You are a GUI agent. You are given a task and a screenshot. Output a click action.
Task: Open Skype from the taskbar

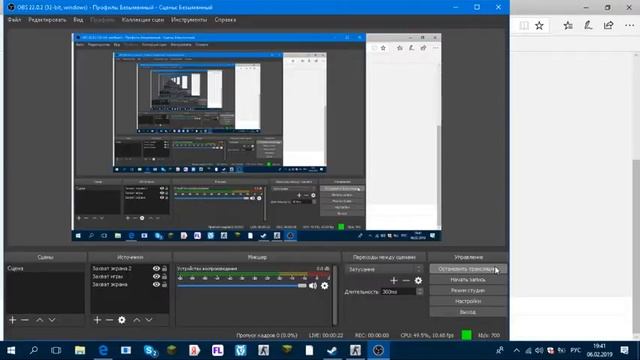point(150,351)
